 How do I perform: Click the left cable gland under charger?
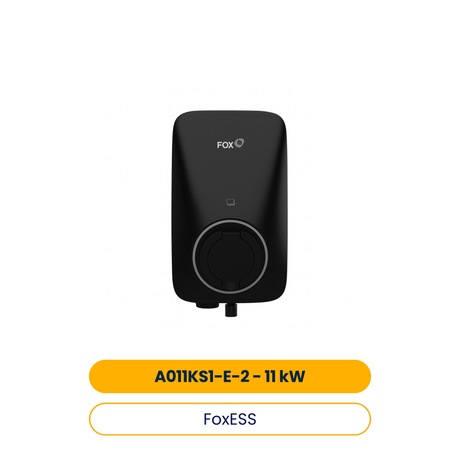207,305
